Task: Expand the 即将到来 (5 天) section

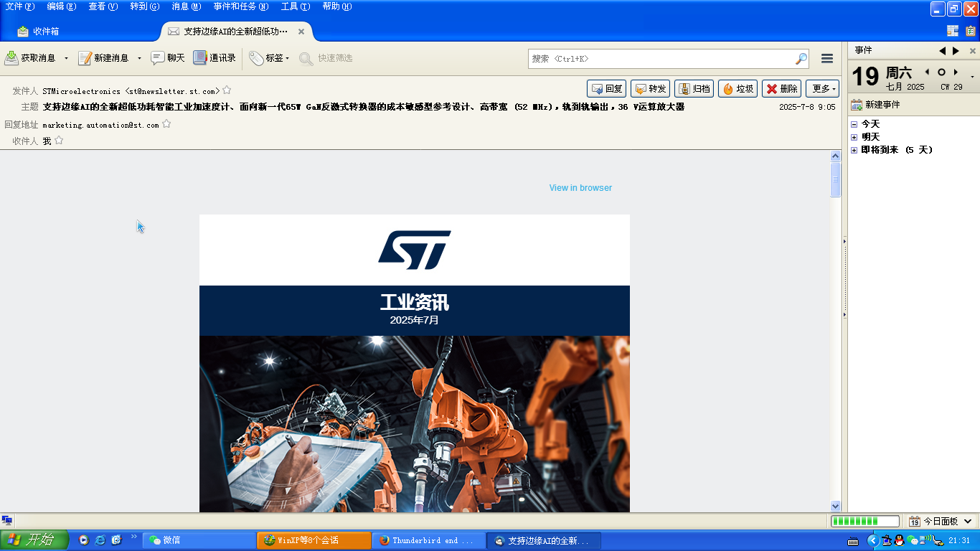Action: click(854, 150)
